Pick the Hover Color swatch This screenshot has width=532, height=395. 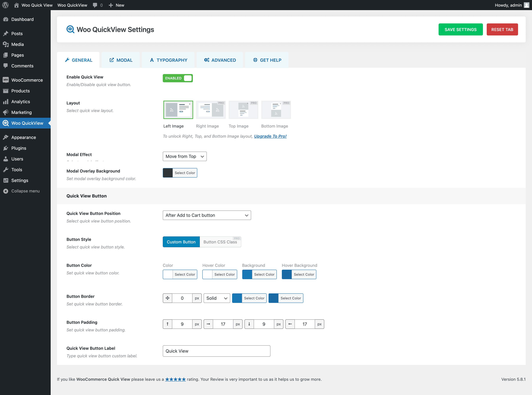click(207, 275)
